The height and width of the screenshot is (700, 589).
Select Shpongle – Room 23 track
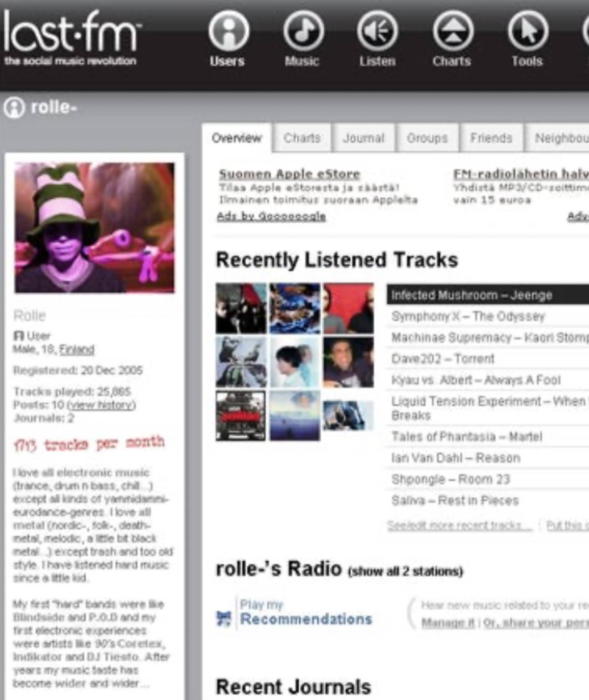pyautogui.click(x=488, y=479)
